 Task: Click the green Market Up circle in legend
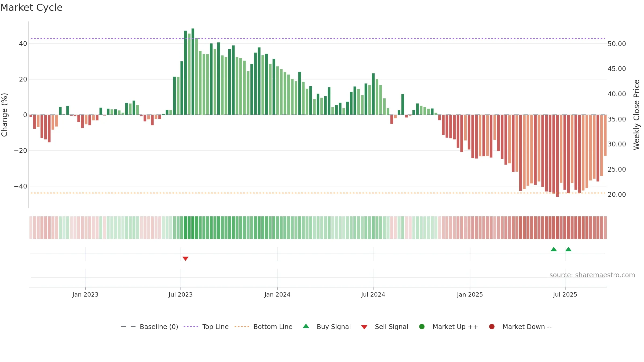422,327
